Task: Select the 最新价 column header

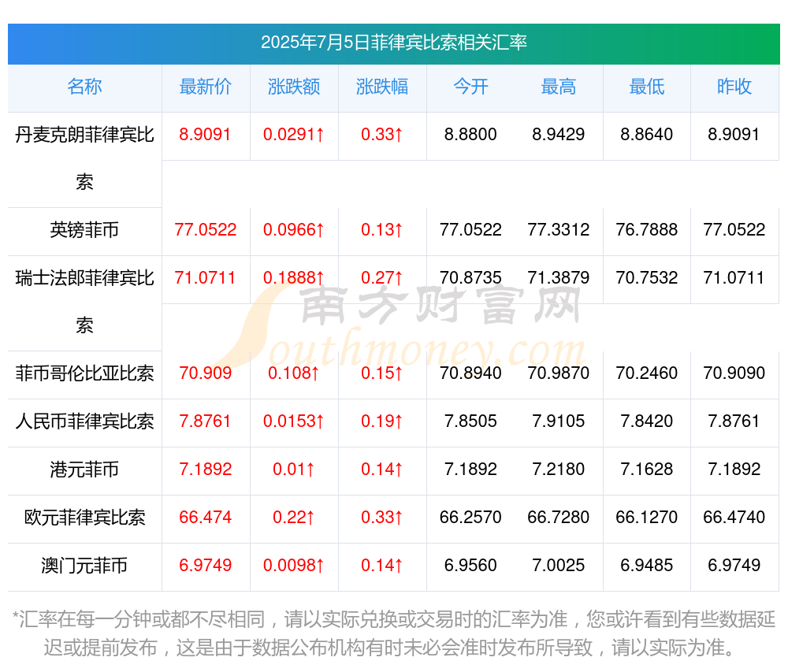Action: click(205, 87)
